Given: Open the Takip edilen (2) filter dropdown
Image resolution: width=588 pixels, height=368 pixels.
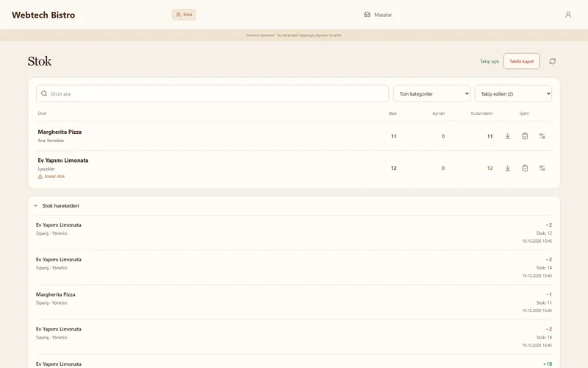Looking at the screenshot, I should click(x=513, y=94).
